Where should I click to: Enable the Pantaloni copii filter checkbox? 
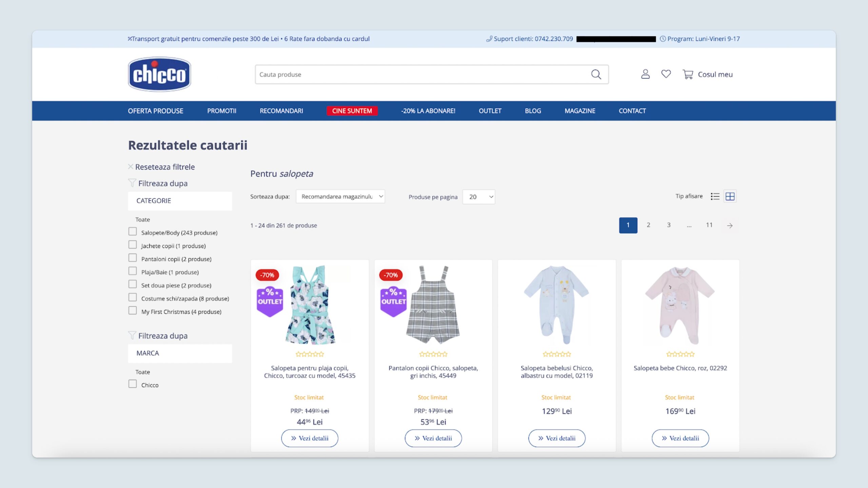[133, 258]
